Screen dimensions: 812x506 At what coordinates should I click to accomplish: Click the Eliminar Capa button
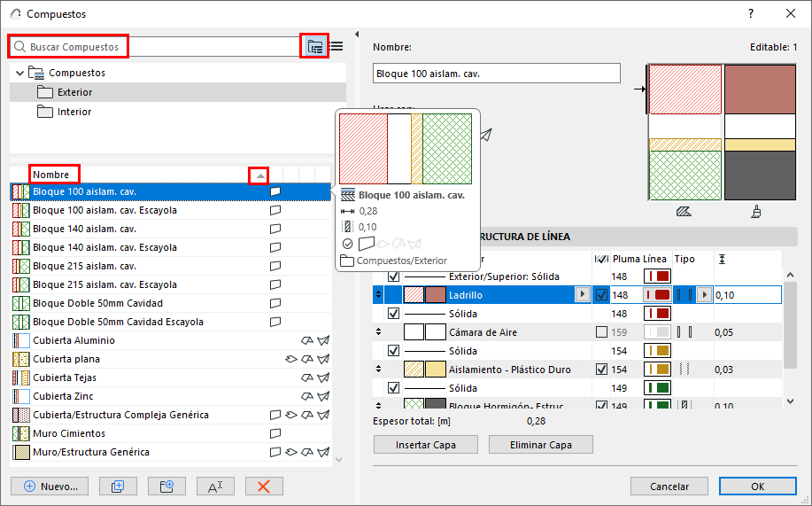click(x=541, y=445)
